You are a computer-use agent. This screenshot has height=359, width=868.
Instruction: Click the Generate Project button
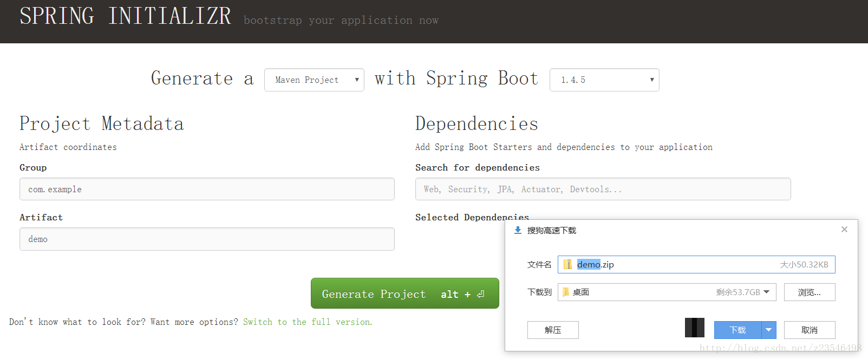[x=405, y=293]
